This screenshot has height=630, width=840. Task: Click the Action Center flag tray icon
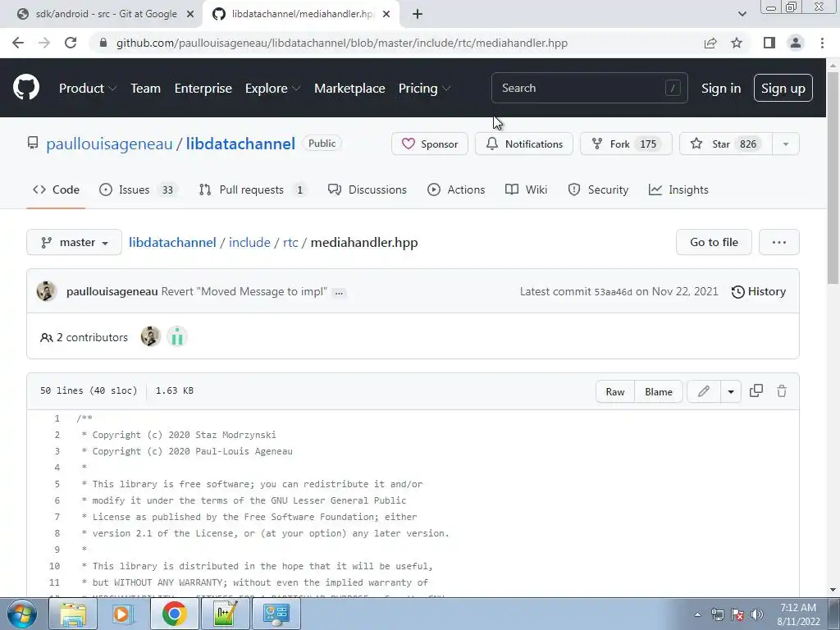point(737,614)
